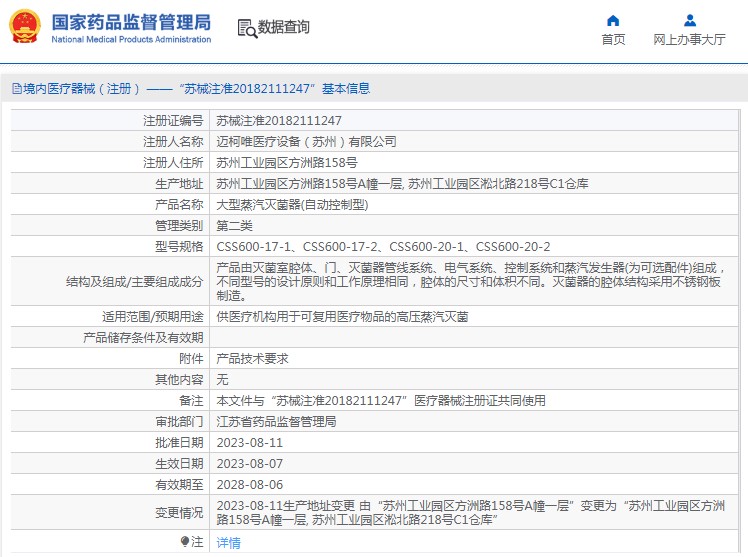This screenshot has height=557, width=748.
Task: Click the 管理类别 label
Action: point(179,226)
